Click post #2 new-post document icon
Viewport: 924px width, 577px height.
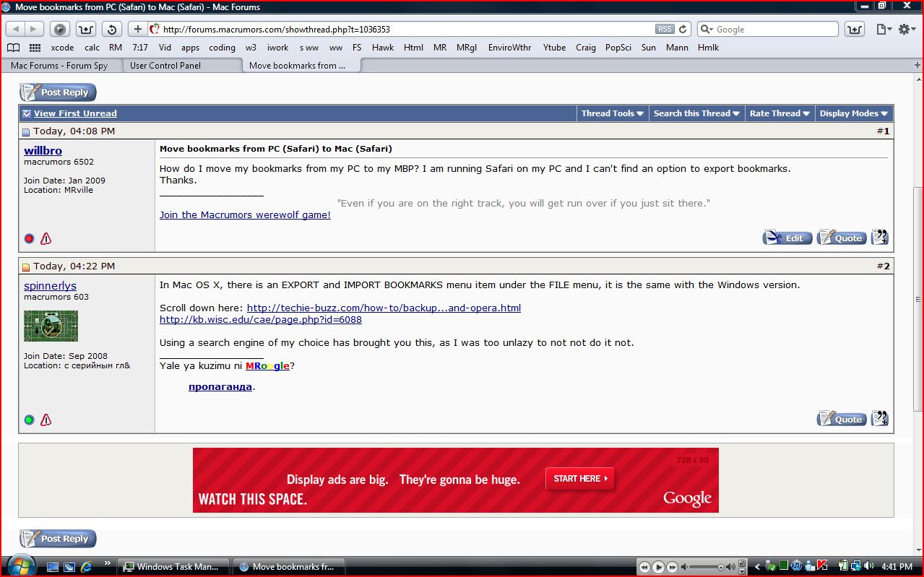click(x=26, y=266)
